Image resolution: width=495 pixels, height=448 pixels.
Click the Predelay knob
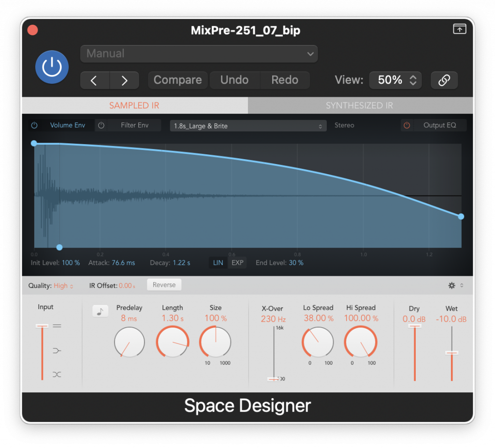(129, 342)
